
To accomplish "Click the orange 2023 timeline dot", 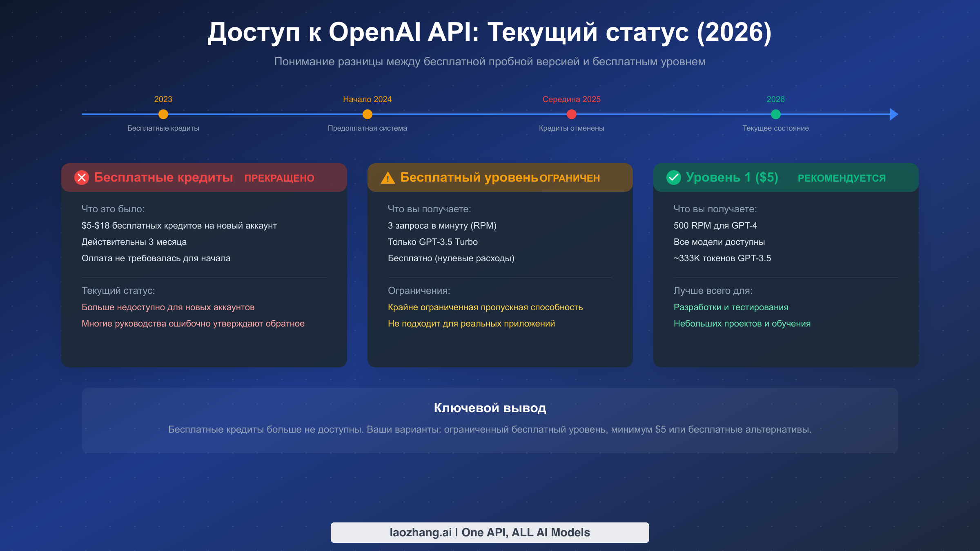I will point(163,115).
